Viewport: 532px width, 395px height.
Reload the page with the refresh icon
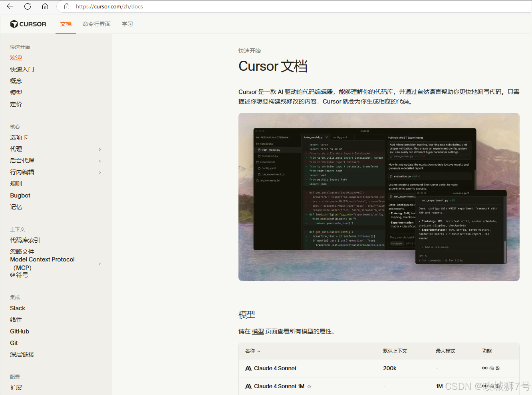point(28,6)
